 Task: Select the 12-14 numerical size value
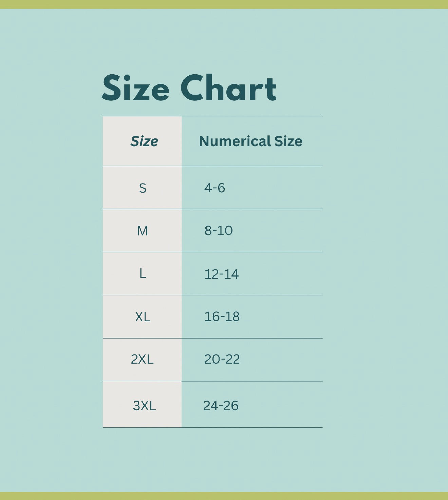[x=221, y=274]
